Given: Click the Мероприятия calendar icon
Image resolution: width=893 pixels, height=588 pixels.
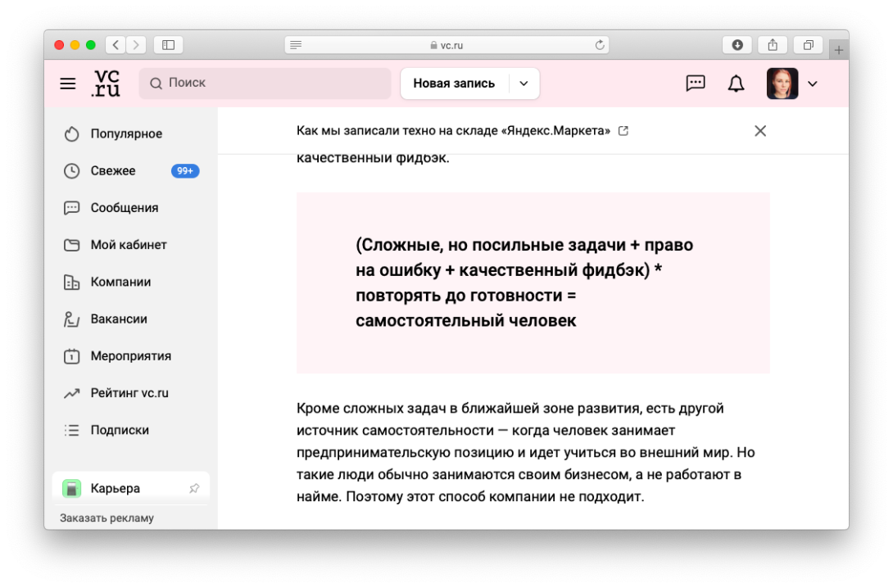Looking at the screenshot, I should pos(72,356).
